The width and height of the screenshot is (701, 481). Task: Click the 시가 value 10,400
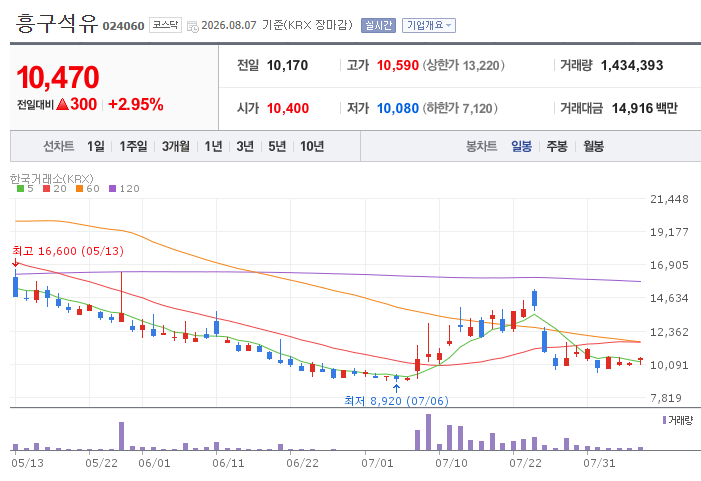tap(288, 108)
